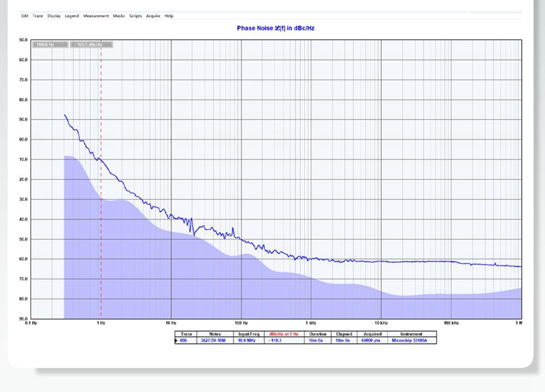Open the Trace menu
This screenshot has width=545, height=392.
point(37,16)
